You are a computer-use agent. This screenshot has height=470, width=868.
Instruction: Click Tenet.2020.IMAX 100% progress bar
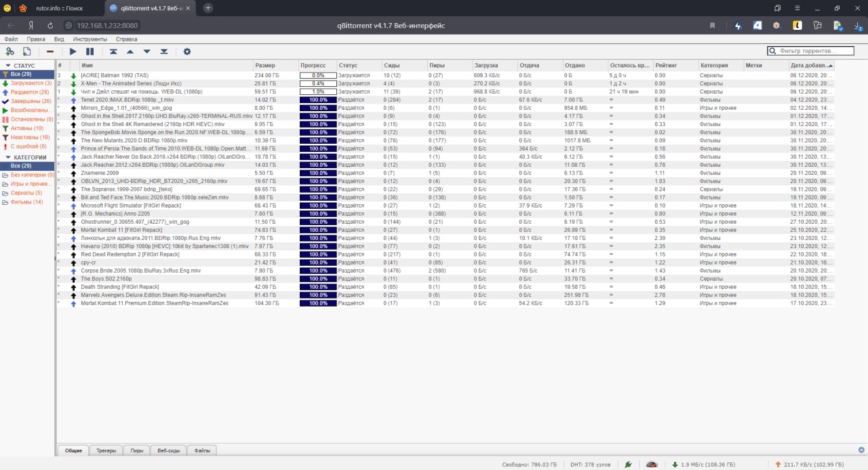pos(318,100)
